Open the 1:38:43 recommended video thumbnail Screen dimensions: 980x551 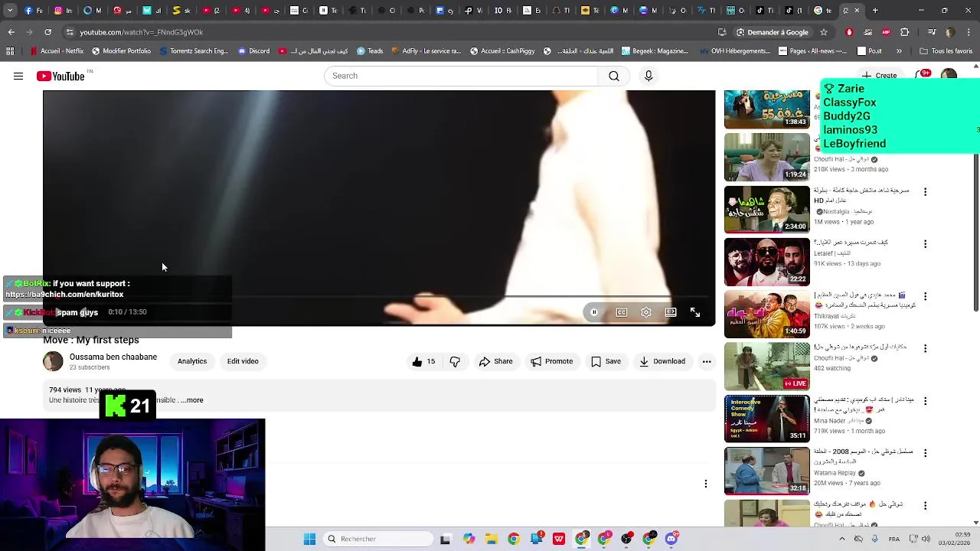coord(766,109)
